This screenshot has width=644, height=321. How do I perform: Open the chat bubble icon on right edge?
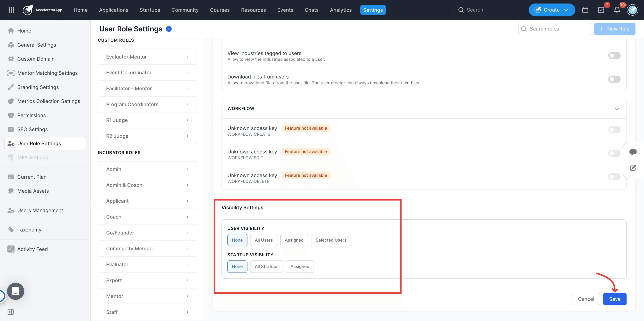pyautogui.click(x=633, y=152)
